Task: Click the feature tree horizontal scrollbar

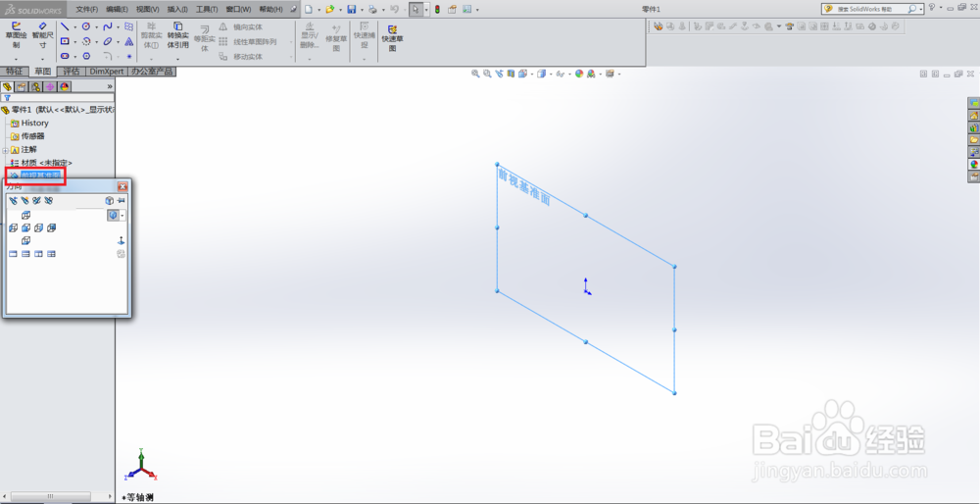Action: tap(50, 496)
